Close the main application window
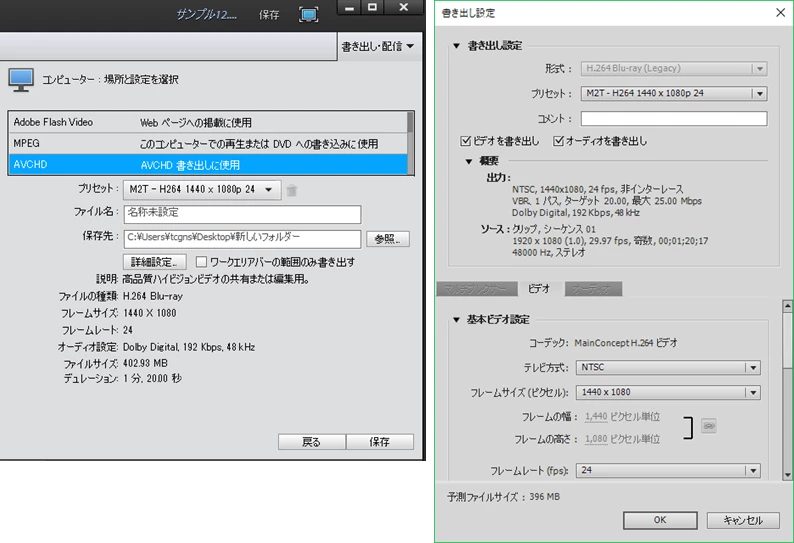Image resolution: width=794 pixels, height=543 pixels. [404, 7]
